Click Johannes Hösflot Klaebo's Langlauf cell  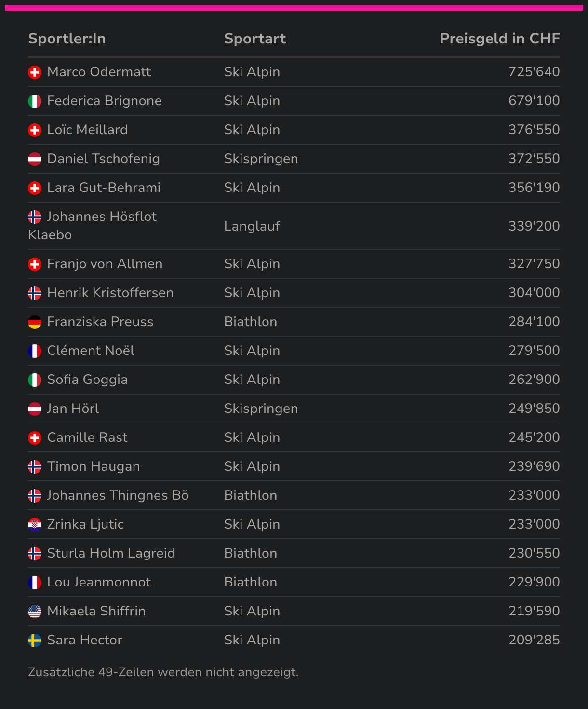pos(252,226)
